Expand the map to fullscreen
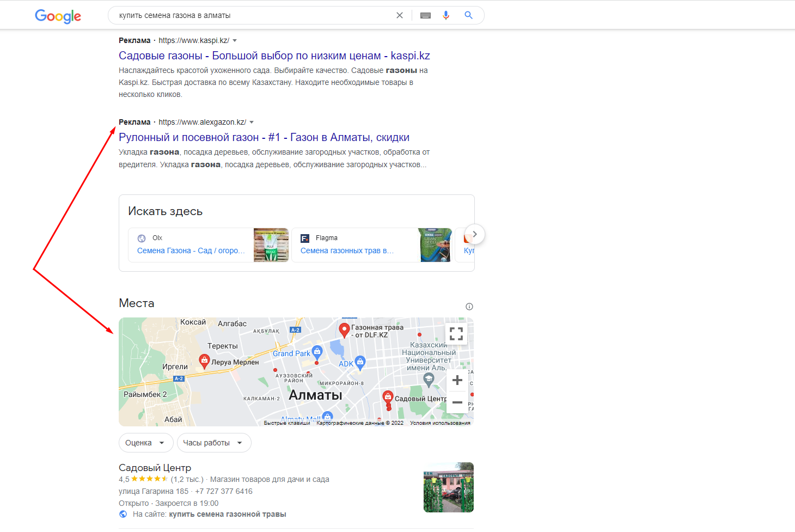Screen dimensions: 795x532 point(456,334)
